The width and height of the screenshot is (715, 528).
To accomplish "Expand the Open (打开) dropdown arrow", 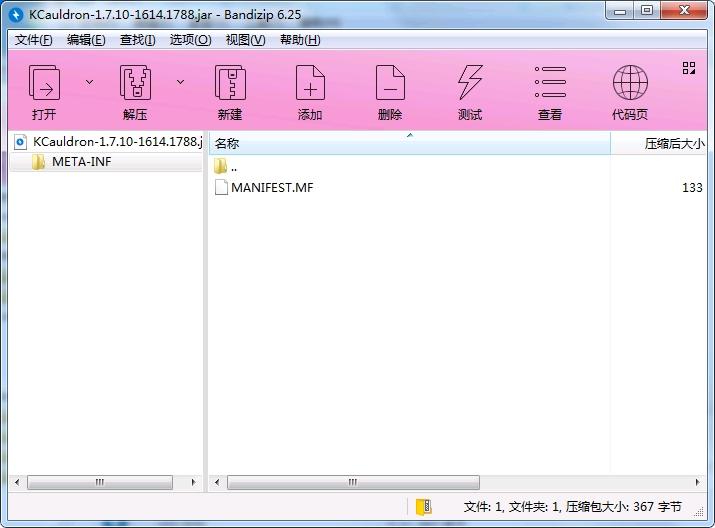I will click(x=89, y=82).
